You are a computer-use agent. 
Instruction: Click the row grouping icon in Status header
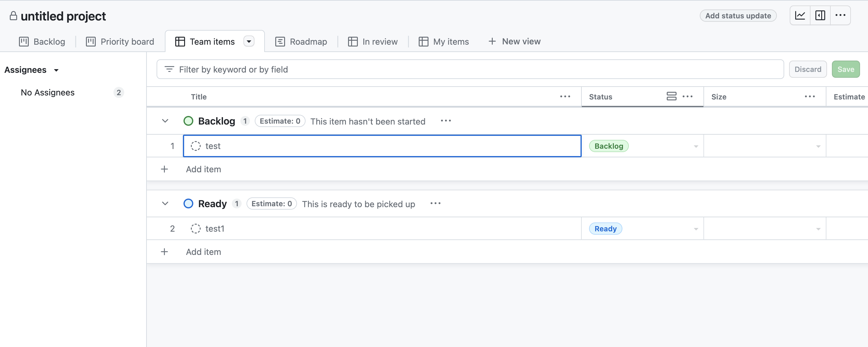pyautogui.click(x=671, y=96)
